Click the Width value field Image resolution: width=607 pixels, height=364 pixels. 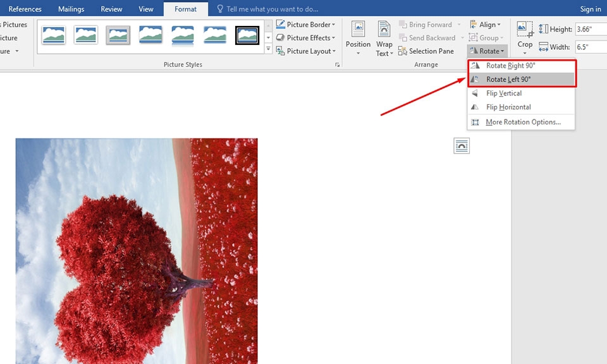[x=591, y=47]
